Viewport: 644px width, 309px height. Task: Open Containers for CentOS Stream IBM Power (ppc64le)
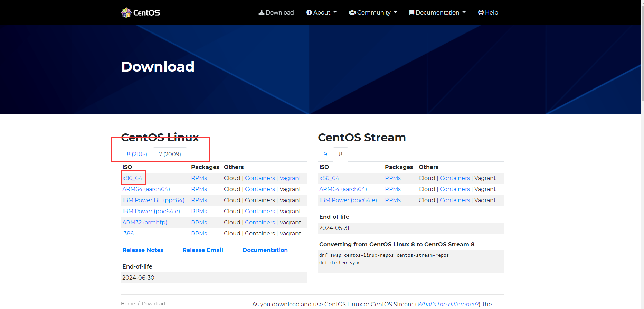coord(455,200)
